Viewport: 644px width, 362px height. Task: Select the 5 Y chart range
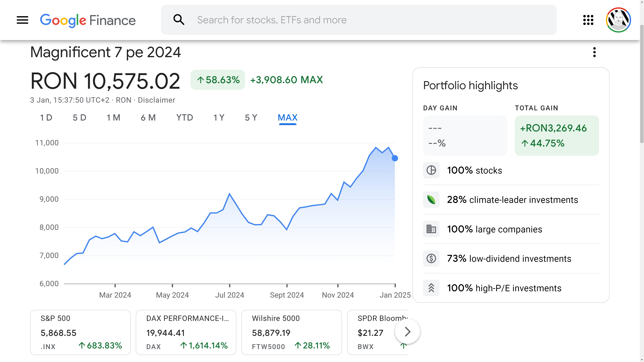click(x=251, y=117)
